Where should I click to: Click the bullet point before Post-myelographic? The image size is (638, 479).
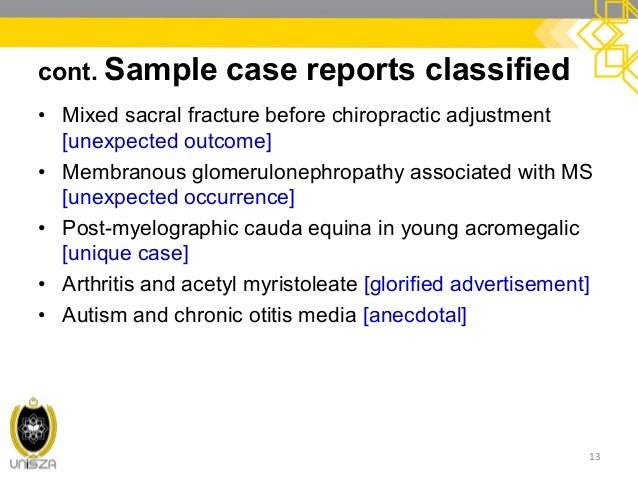(42, 229)
